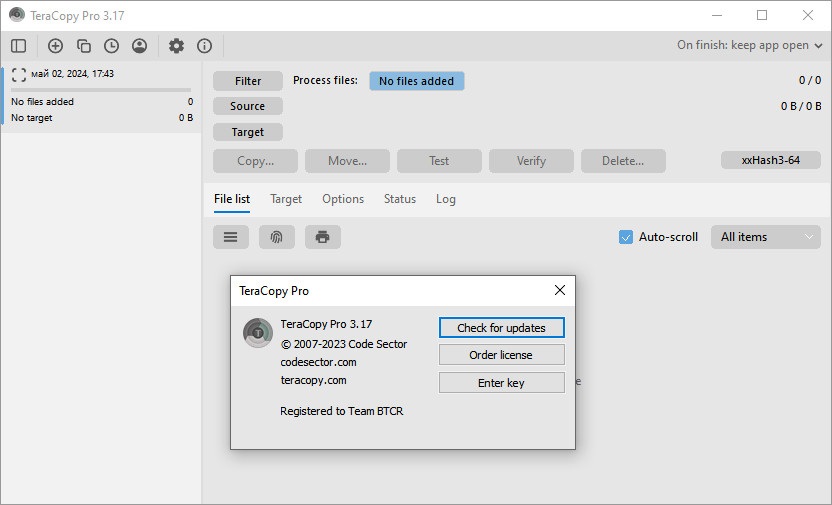The width and height of the screenshot is (832, 505).
Task: Click the Move... button
Action: [347, 161]
